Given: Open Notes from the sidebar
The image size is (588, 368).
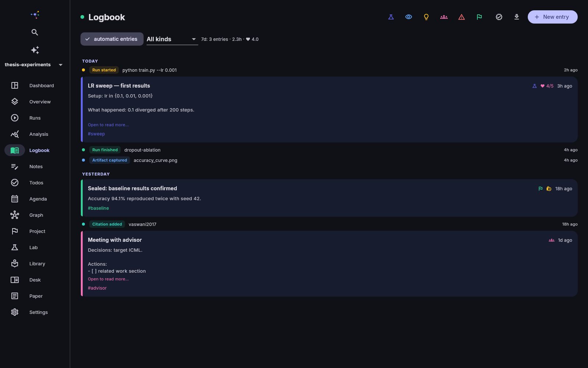Looking at the screenshot, I should [35, 166].
